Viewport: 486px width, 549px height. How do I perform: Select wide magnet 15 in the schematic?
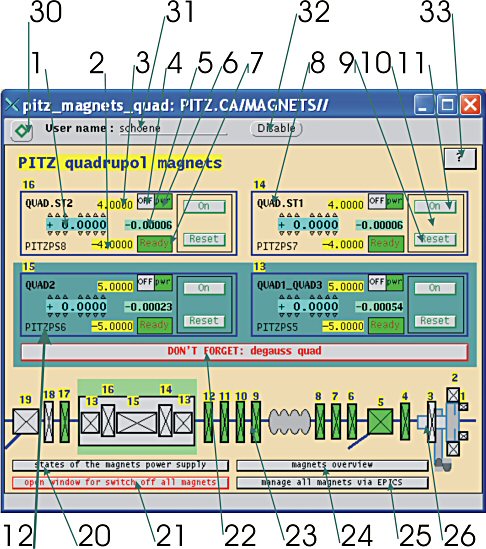pos(137,423)
